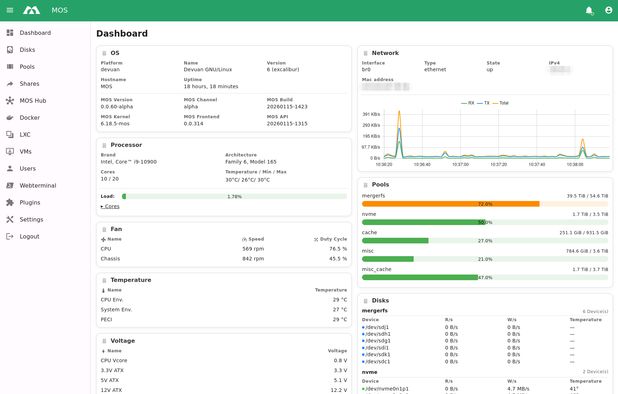Open the Docker section
618x394 pixels.
tap(30, 117)
